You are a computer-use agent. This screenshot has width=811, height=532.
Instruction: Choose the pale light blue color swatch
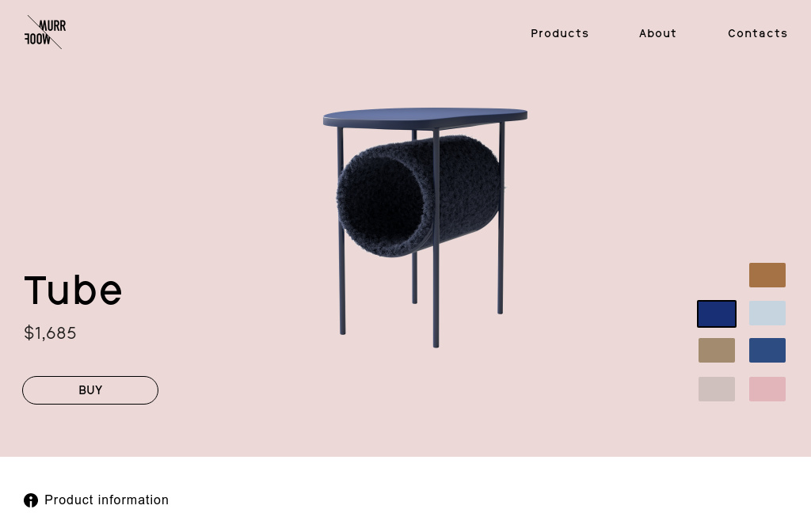767,313
